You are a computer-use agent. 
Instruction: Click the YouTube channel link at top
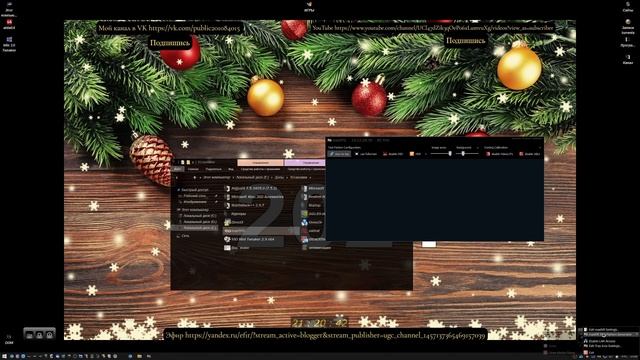click(x=433, y=28)
